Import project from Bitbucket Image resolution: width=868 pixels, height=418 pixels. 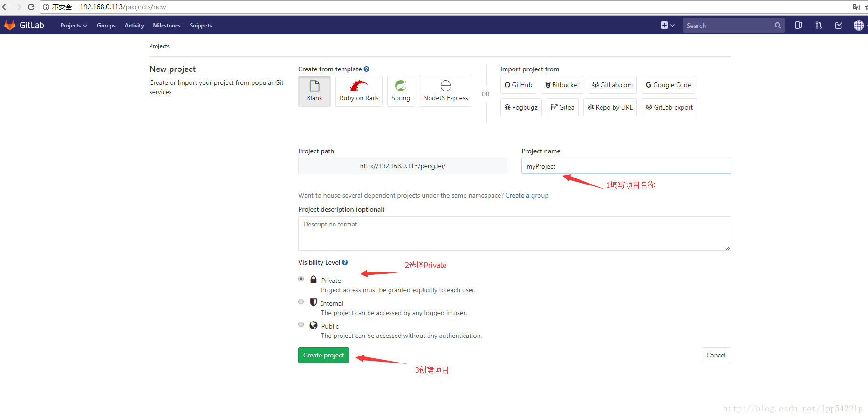562,85
